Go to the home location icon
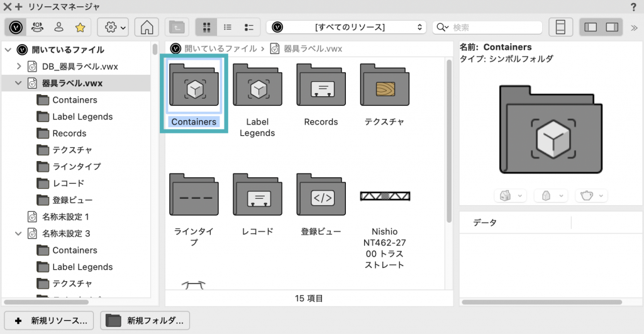Image resolution: width=644 pixels, height=334 pixels. [x=147, y=27]
